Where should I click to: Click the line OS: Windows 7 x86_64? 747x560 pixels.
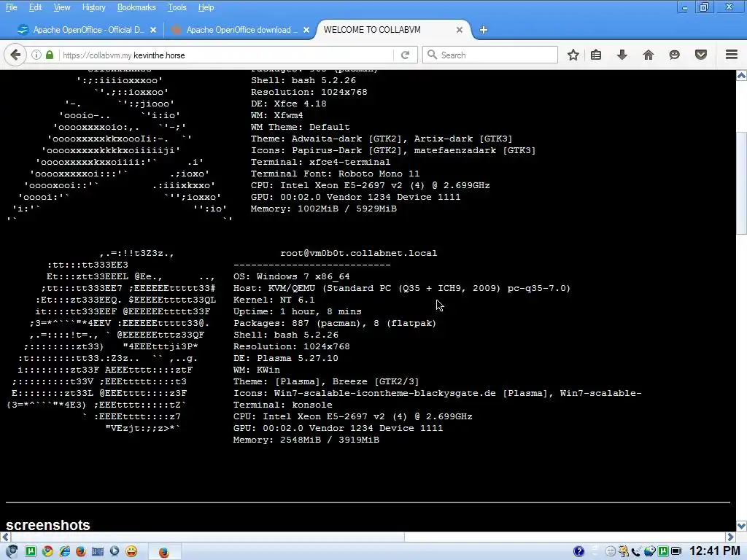292,276
